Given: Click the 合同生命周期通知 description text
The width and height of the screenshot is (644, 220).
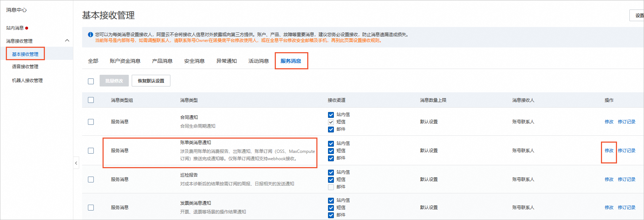Looking at the screenshot, I should point(198,126).
